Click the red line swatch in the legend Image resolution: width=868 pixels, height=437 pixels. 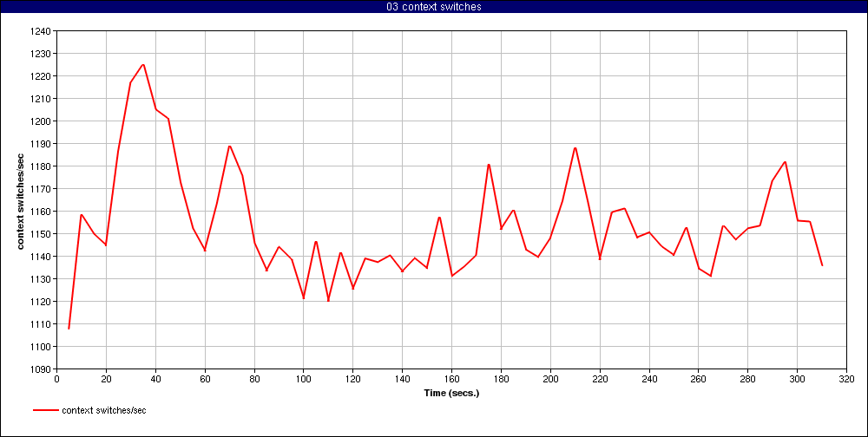[x=46, y=410]
